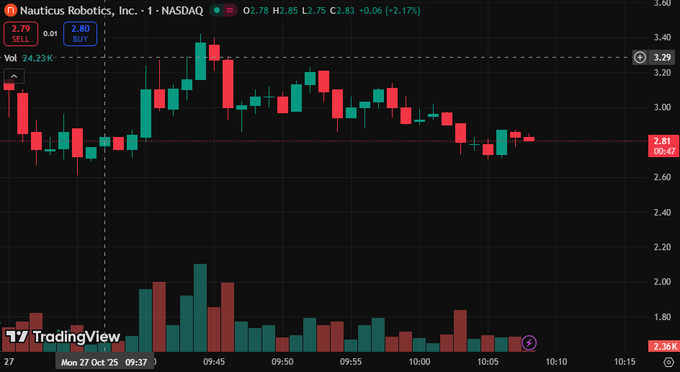Click the 10:10 time axis label
This screenshot has width=680, height=372.
pyautogui.click(x=556, y=362)
